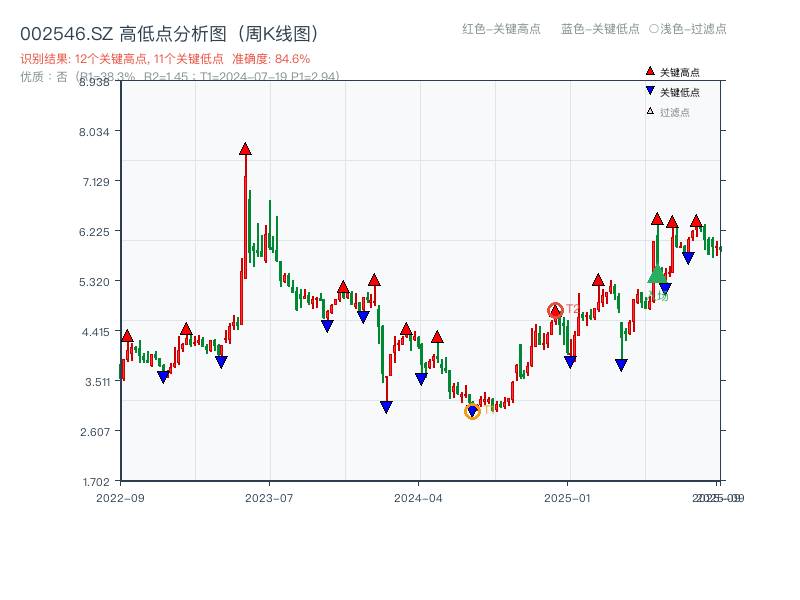The image size is (800, 600).
Task: Click the white 过滤点 legend triangle
Action: (x=650, y=111)
